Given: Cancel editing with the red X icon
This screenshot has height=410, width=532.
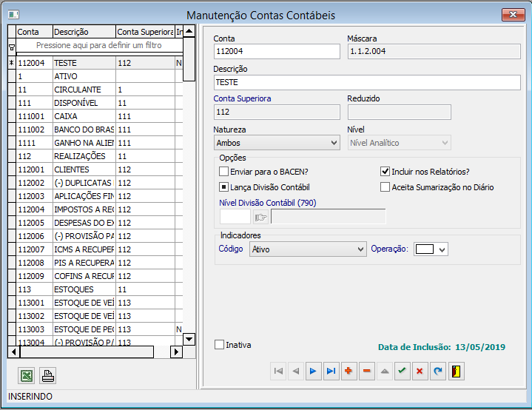Looking at the screenshot, I should pos(420,372).
